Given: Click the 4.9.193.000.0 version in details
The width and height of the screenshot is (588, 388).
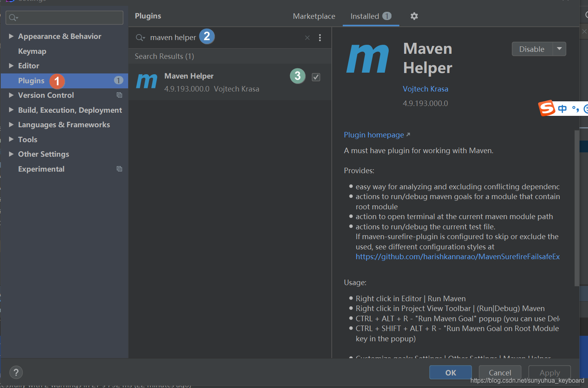Looking at the screenshot, I should 425,103.
